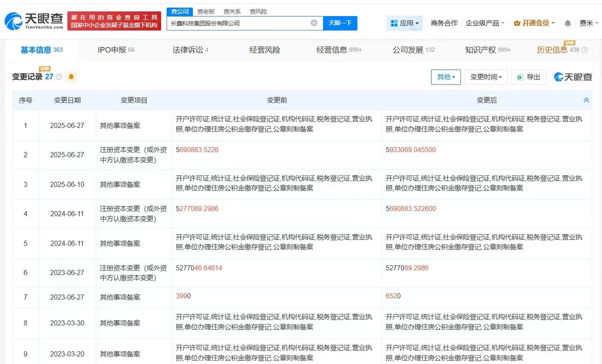Switch to the 法律诉讼 tab
The image size is (602, 364).
(190, 50)
